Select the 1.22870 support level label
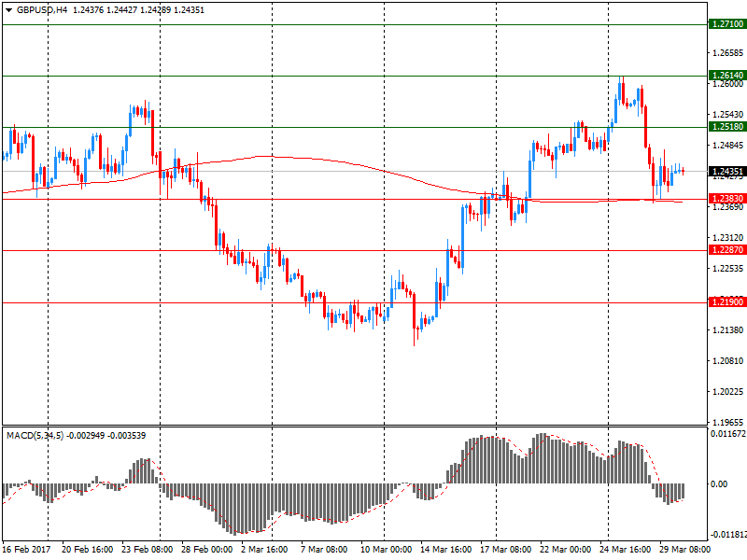 pyautogui.click(x=727, y=250)
